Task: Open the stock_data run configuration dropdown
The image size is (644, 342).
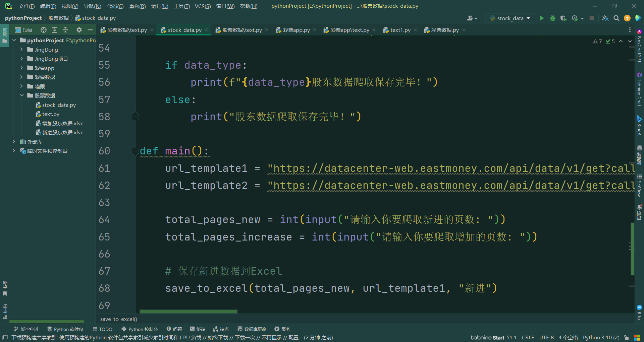Action: click(510, 18)
